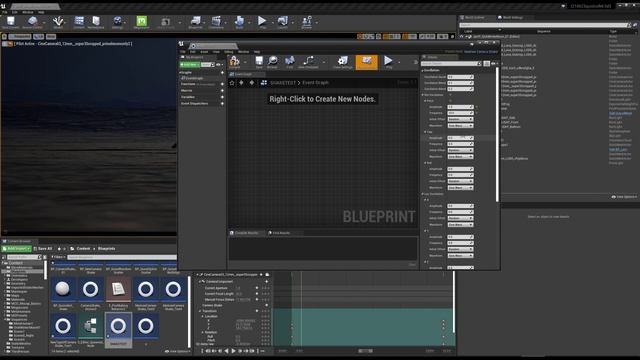Image resolution: width=640 pixels, height=360 pixels.
Task: Click Hide Unrelated in the Blueprint toolbar
Action: pyautogui.click(x=308, y=62)
